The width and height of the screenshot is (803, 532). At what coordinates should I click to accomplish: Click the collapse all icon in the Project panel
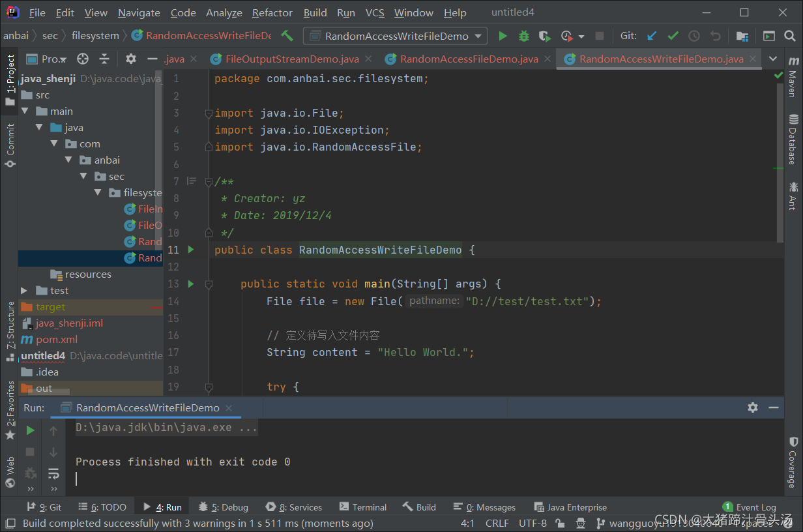pyautogui.click(x=104, y=59)
